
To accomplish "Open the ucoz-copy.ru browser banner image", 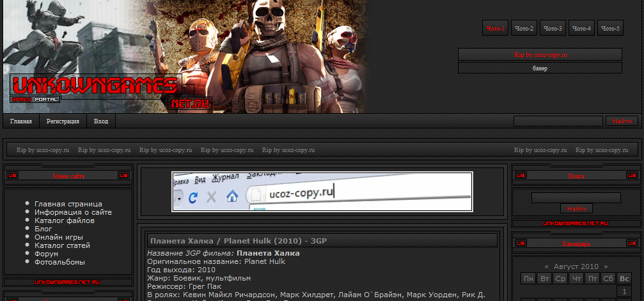I will [x=322, y=191].
